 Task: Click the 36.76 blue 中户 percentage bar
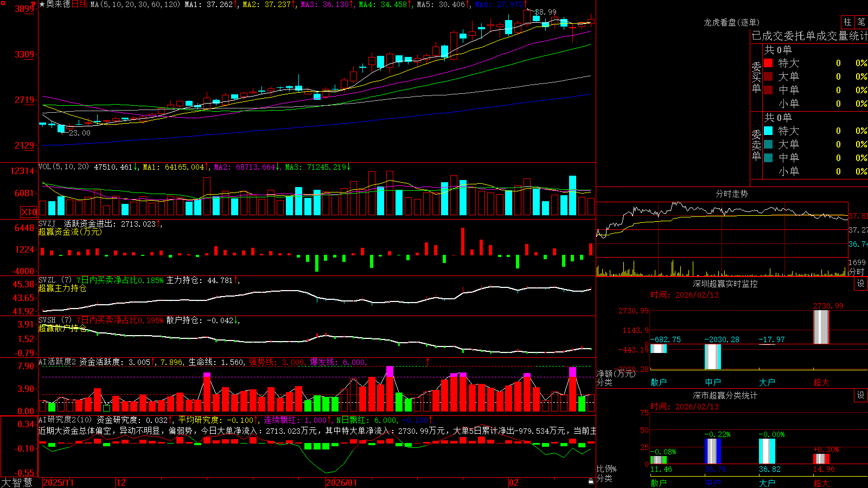pos(713,451)
